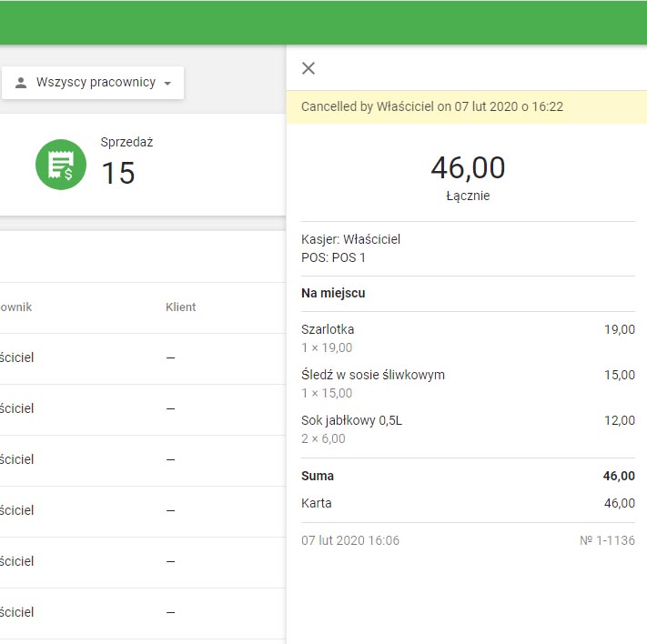Click the Klient column header
The height and width of the screenshot is (644, 647).
[x=180, y=307]
